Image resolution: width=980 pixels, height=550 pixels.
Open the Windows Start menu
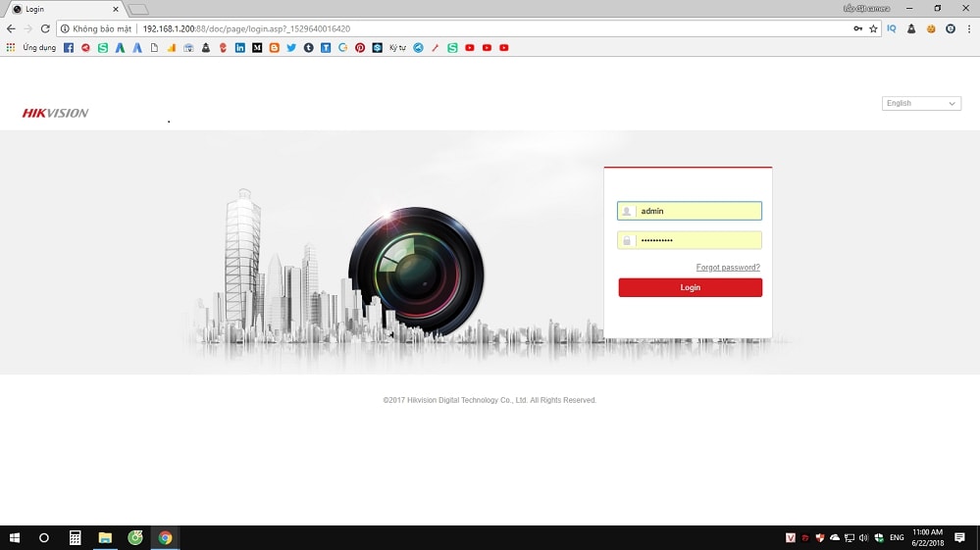[15, 537]
